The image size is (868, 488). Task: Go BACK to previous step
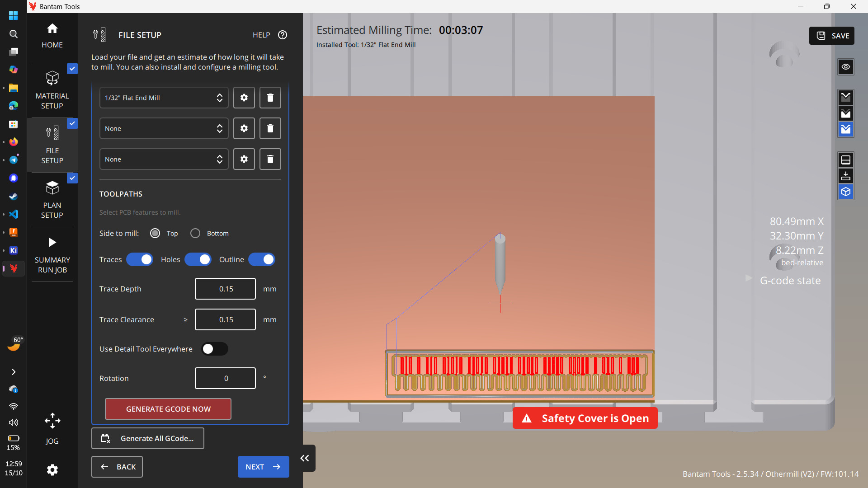117,467
